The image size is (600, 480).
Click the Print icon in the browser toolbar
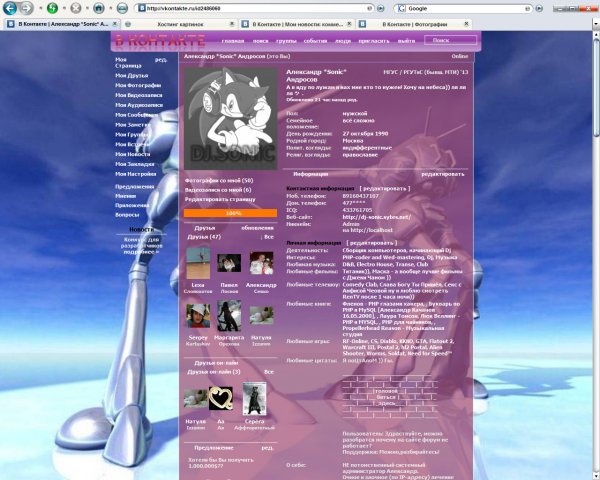click(122, 8)
